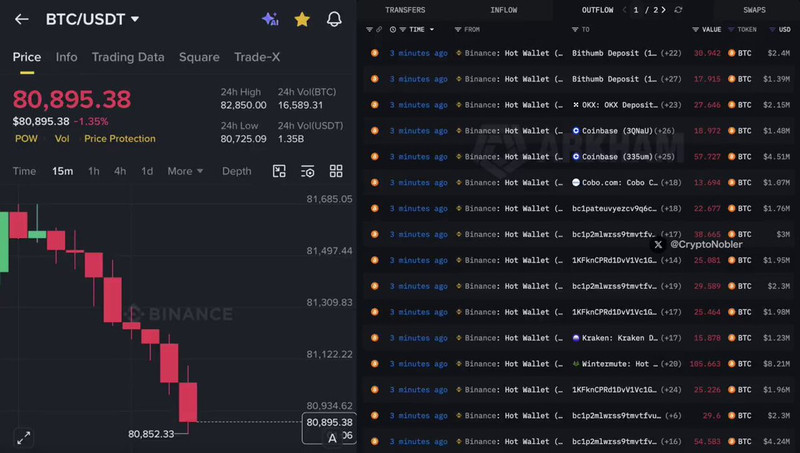800x453 pixels.
Task: Click the value 57.727 in Coinbase row
Action: [707, 157]
